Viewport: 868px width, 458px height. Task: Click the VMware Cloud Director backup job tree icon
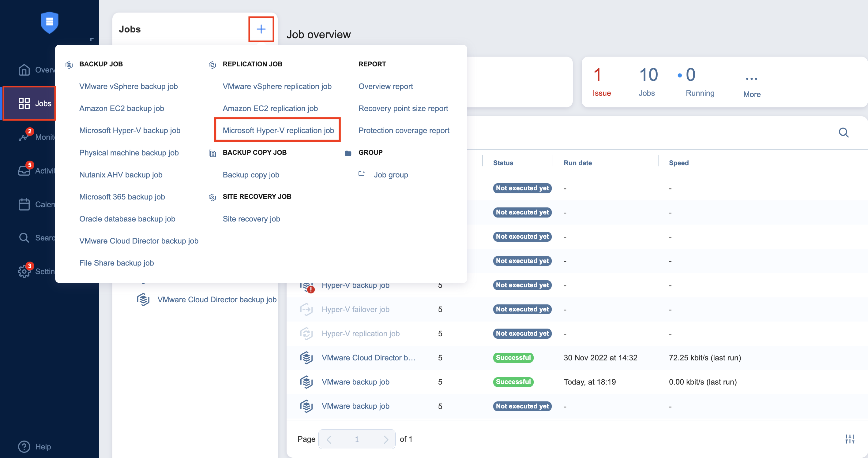143,300
